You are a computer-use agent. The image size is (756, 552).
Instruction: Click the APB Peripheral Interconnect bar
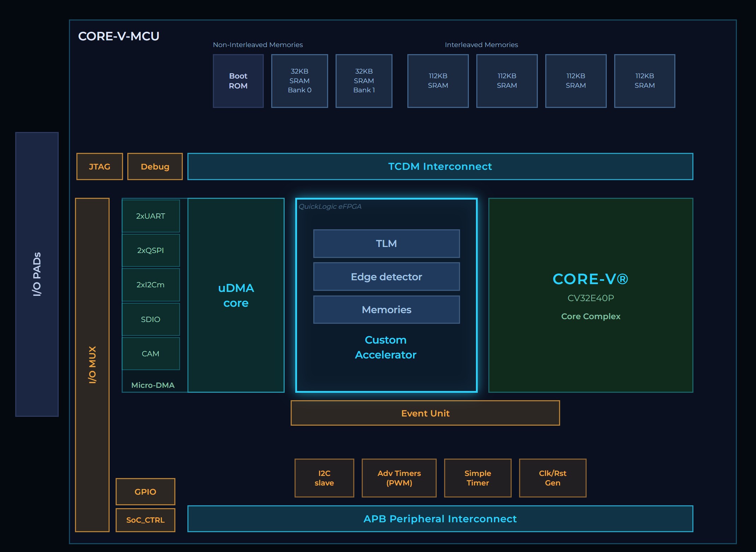(x=440, y=519)
